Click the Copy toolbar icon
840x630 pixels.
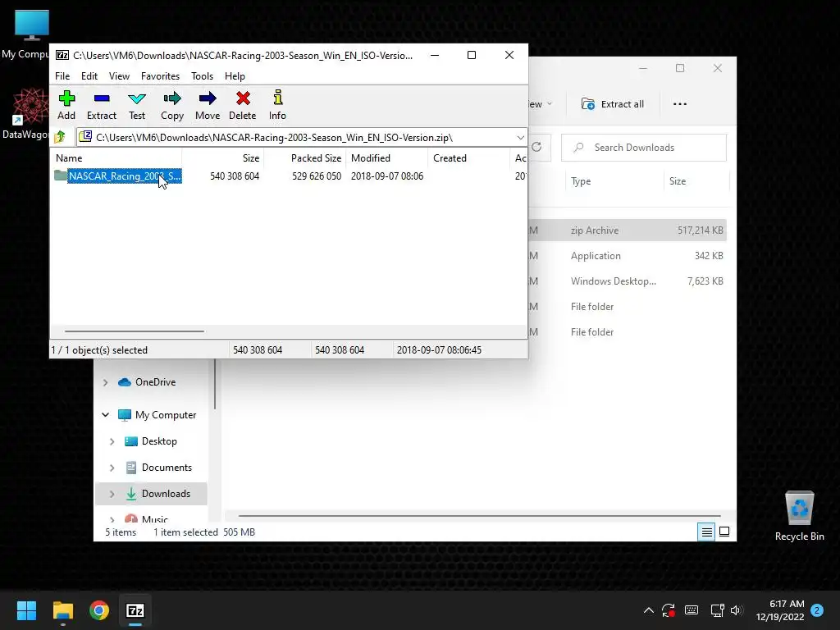click(172, 106)
